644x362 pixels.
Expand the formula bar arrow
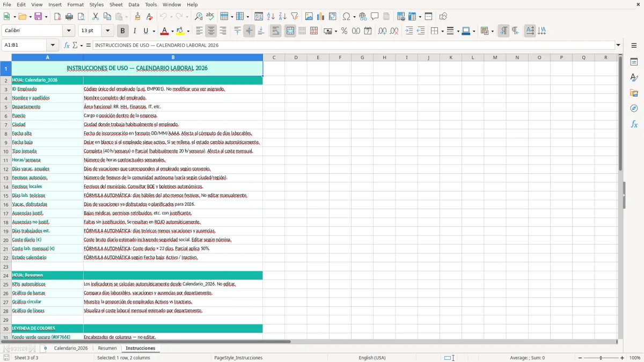tap(618, 45)
